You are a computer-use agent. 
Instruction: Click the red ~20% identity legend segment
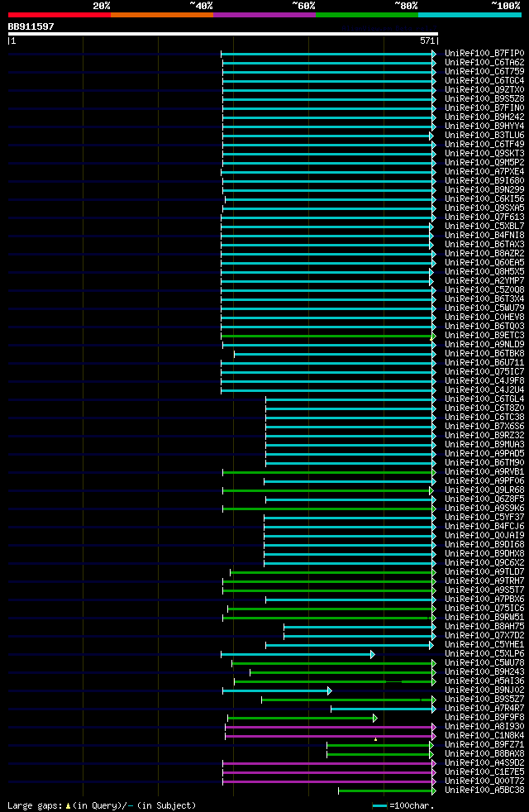click(x=59, y=15)
